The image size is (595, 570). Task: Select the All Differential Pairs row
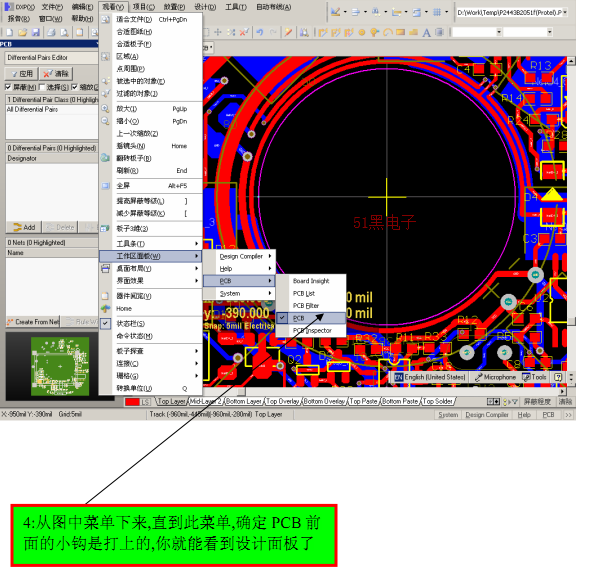52,109
